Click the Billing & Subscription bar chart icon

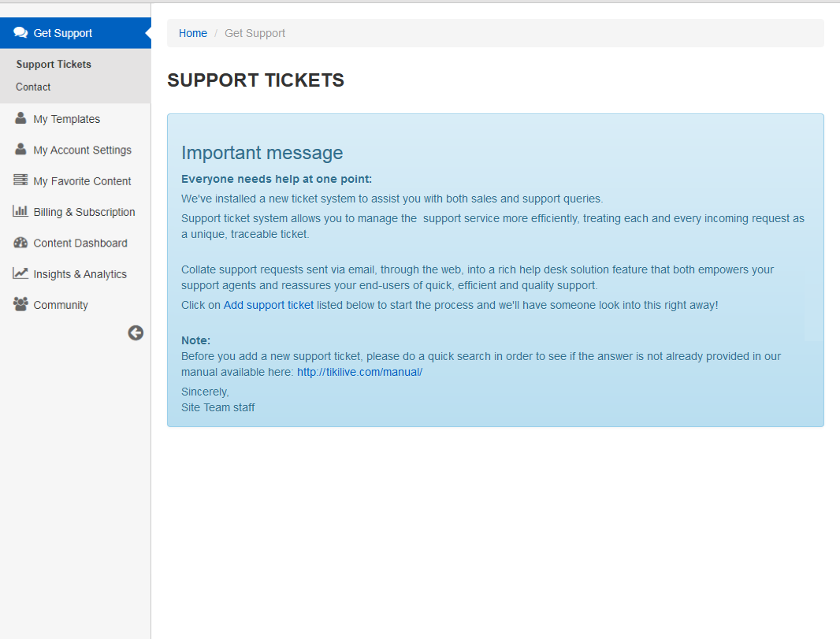coord(20,211)
